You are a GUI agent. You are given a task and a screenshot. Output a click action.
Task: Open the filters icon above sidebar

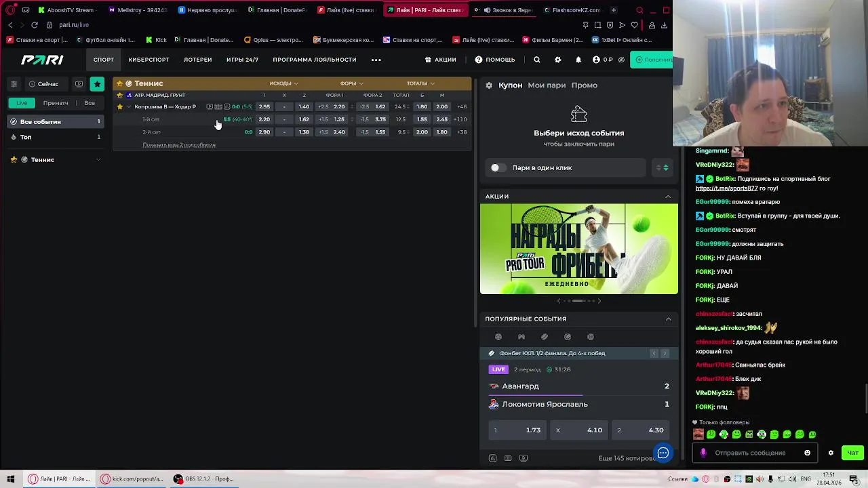[14, 84]
